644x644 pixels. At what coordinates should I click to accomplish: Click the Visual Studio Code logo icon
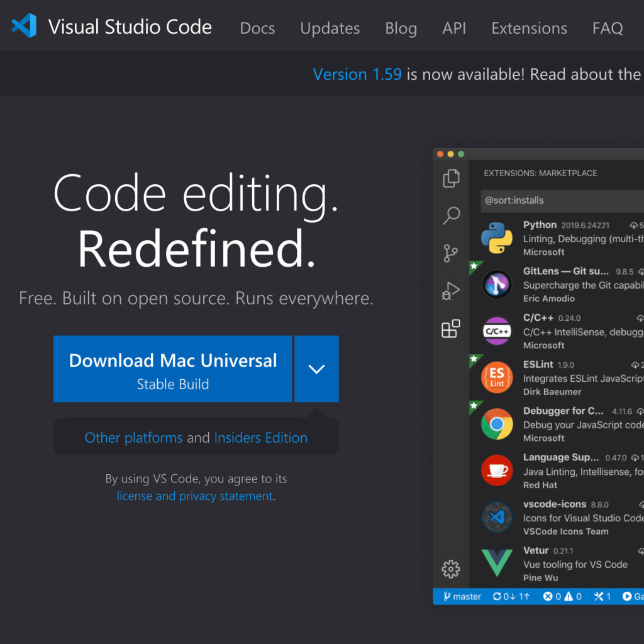(x=24, y=25)
